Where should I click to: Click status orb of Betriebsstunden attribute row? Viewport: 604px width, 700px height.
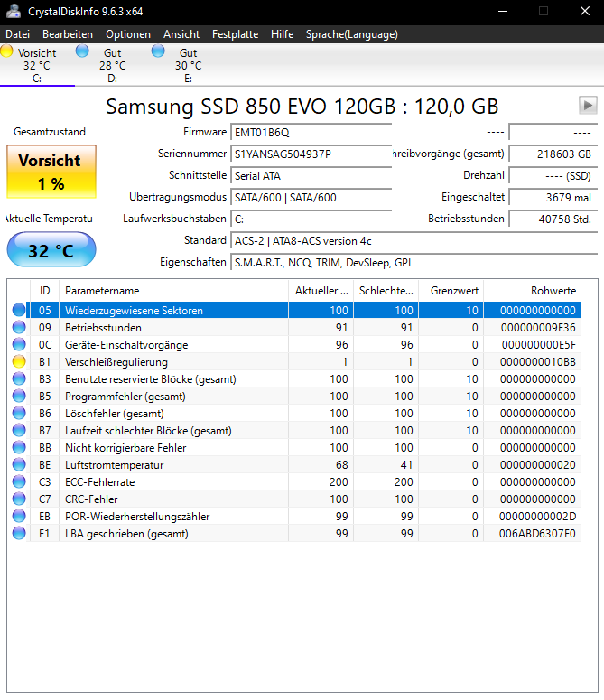(19, 327)
